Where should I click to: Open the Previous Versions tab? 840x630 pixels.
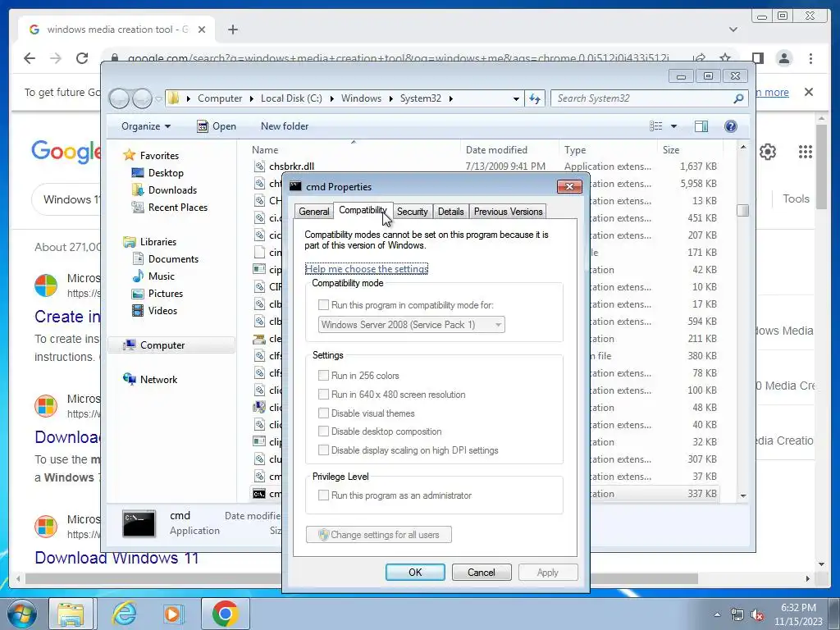point(509,212)
